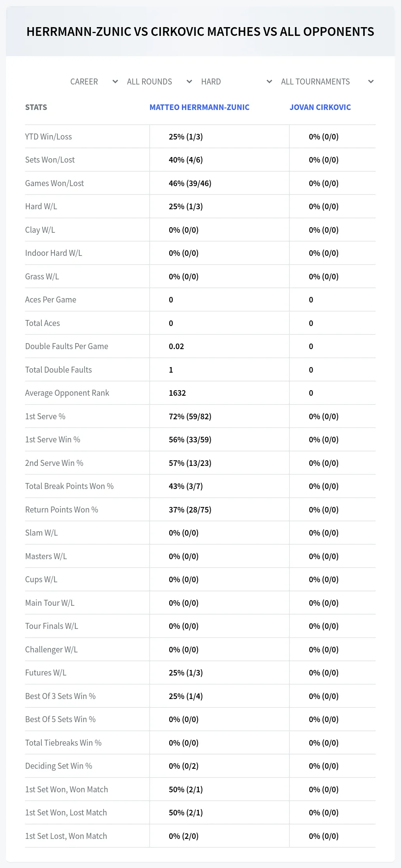The image size is (401, 868).
Task: Click Double Faults Per Game value 0.02
Action: [x=176, y=346]
